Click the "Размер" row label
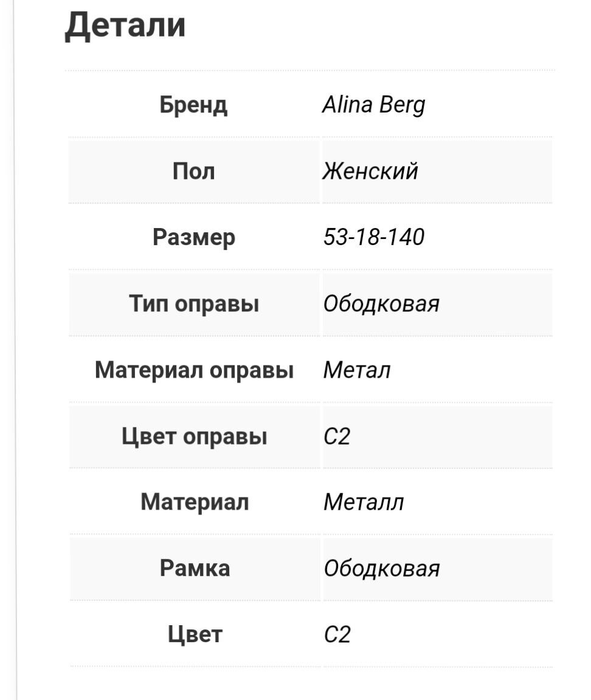Viewport: 591px width, 700px height. tap(193, 237)
